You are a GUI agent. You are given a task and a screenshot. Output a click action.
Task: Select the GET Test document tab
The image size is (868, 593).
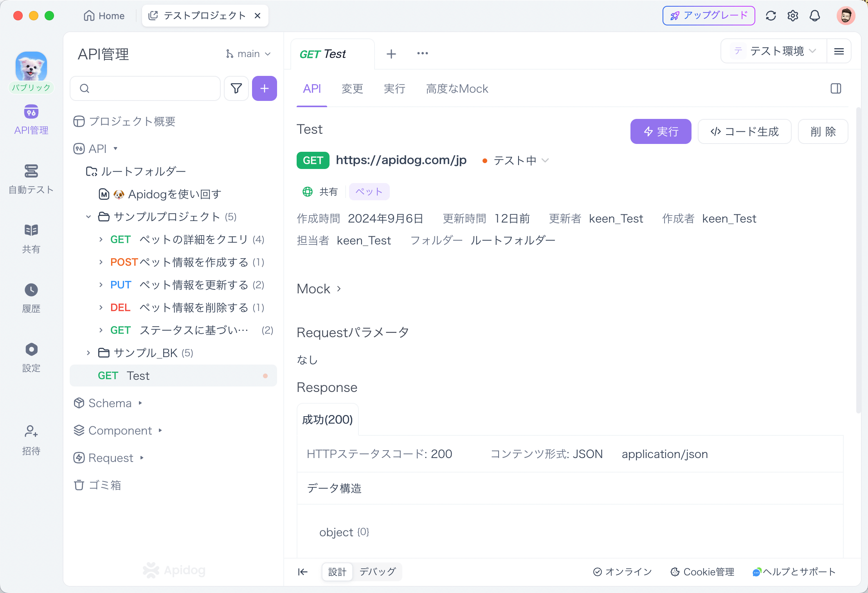click(333, 54)
